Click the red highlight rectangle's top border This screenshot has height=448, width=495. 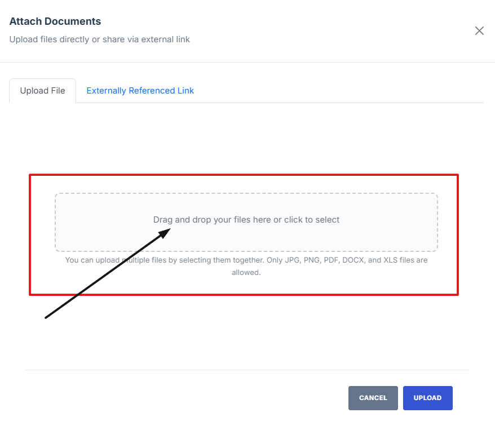click(244, 175)
